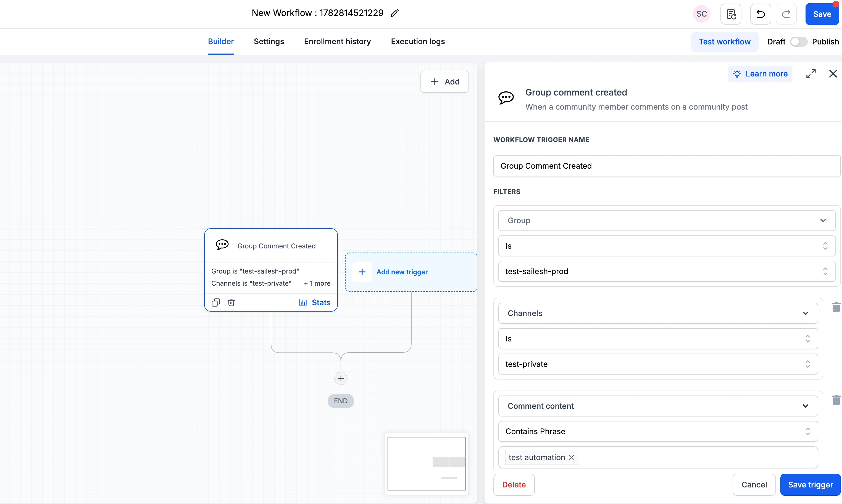The height and width of the screenshot is (504, 842).
Task: Open the Contains Phrase operator dropdown
Action: coord(658,431)
